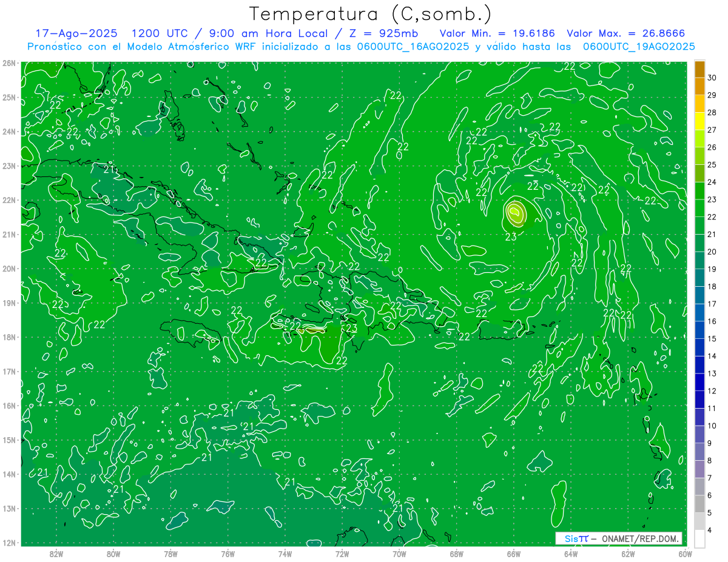
Task: Pick the legend swatch between 22 and 23
Action: [699, 208]
